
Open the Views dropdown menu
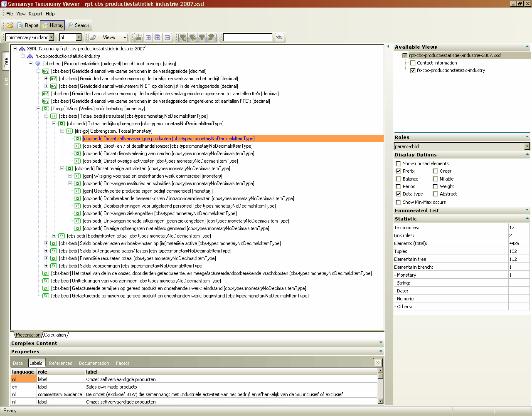point(125,37)
